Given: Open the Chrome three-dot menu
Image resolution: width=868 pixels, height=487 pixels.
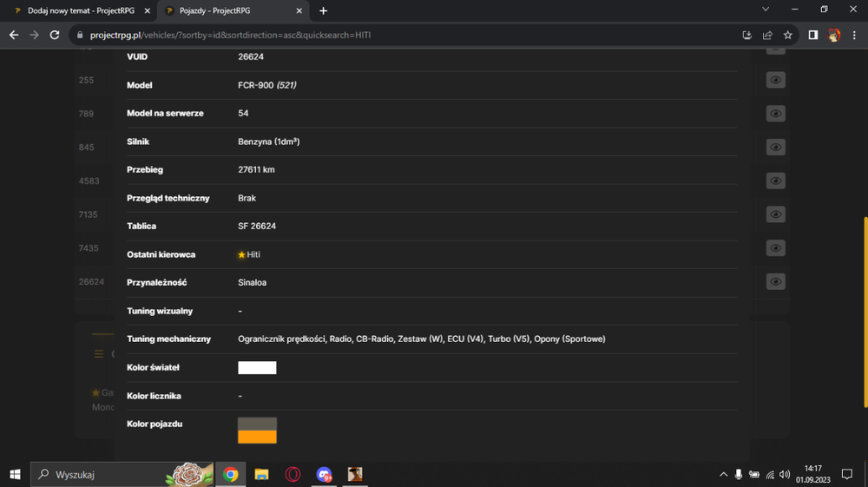Looking at the screenshot, I should tap(854, 35).
